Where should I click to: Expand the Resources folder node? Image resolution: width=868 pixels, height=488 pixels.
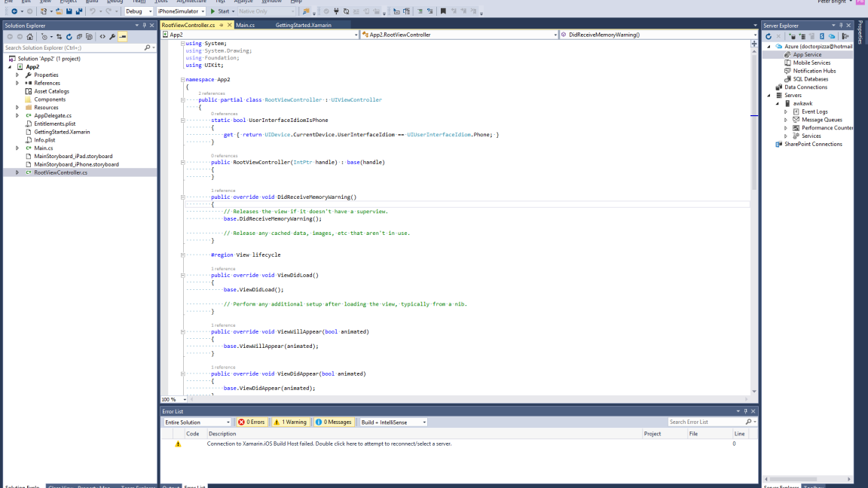point(17,108)
